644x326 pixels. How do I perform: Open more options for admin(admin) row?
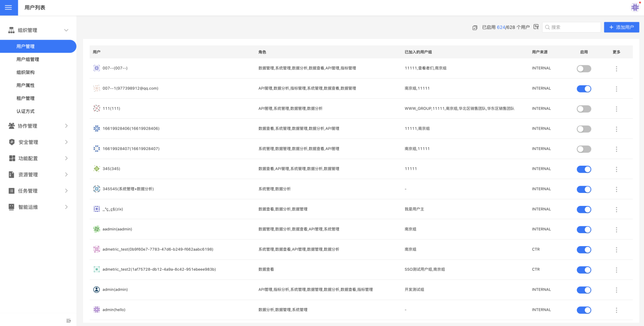(x=616, y=290)
